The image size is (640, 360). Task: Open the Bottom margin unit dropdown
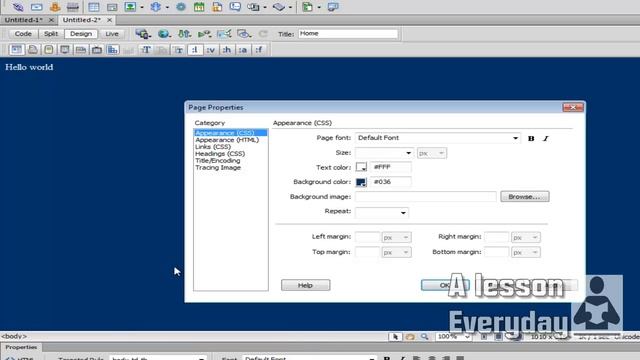(x=526, y=252)
